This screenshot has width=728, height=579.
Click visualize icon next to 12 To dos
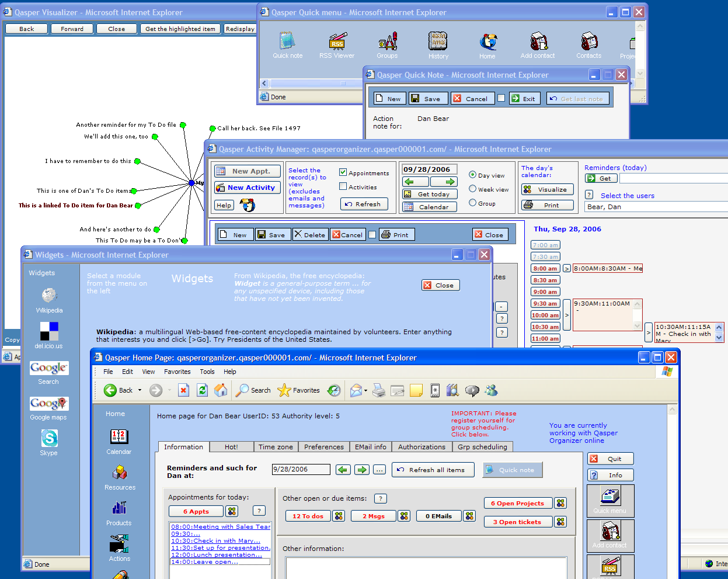(339, 516)
